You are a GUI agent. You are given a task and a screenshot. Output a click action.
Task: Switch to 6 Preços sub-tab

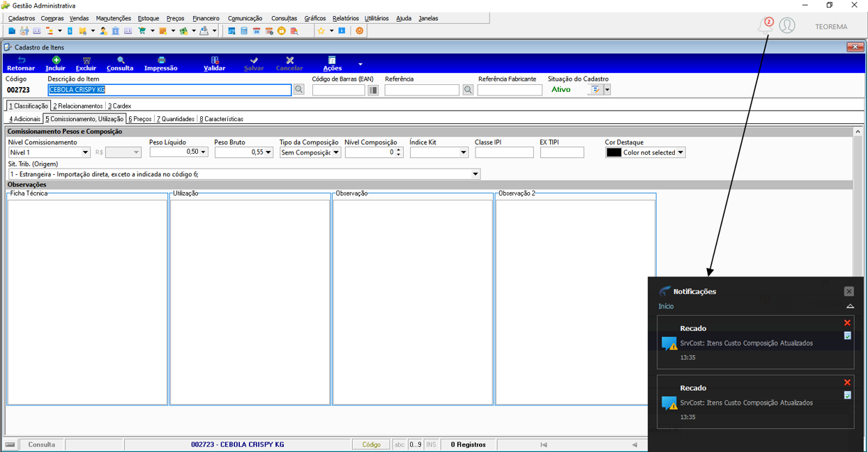pos(140,119)
